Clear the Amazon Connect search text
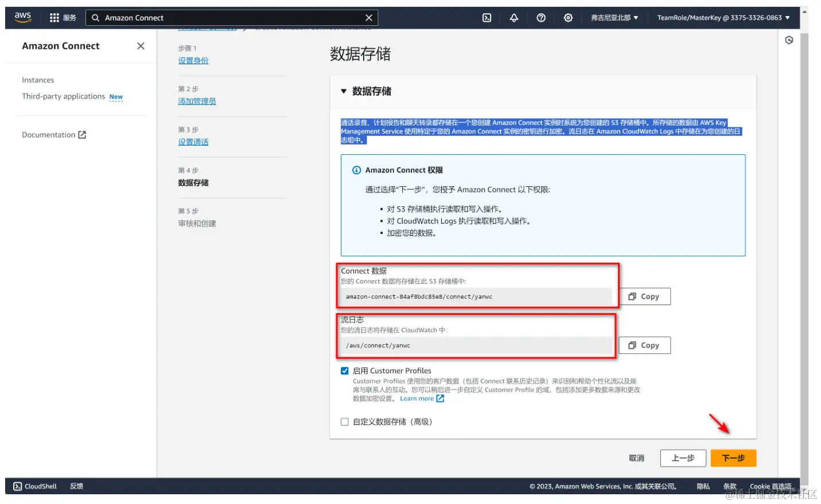This screenshot has width=821, height=504. point(368,18)
